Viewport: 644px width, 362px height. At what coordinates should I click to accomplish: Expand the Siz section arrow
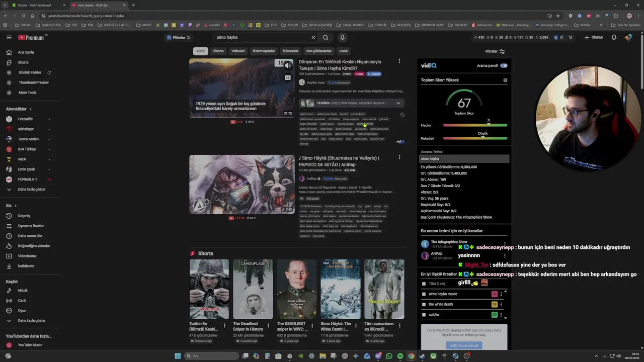pos(16,206)
